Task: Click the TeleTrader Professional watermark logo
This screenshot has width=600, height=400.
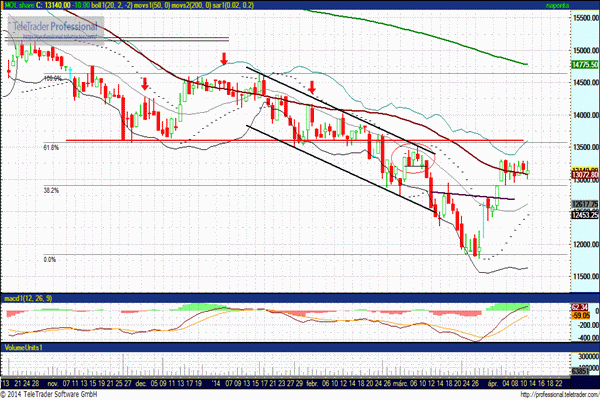Action: click(x=55, y=28)
